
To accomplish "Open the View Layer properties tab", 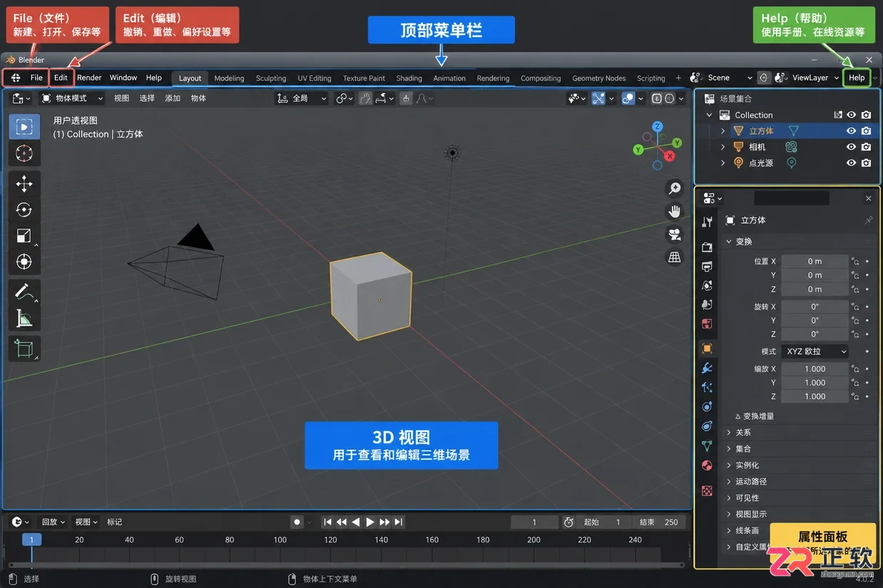I will click(707, 285).
